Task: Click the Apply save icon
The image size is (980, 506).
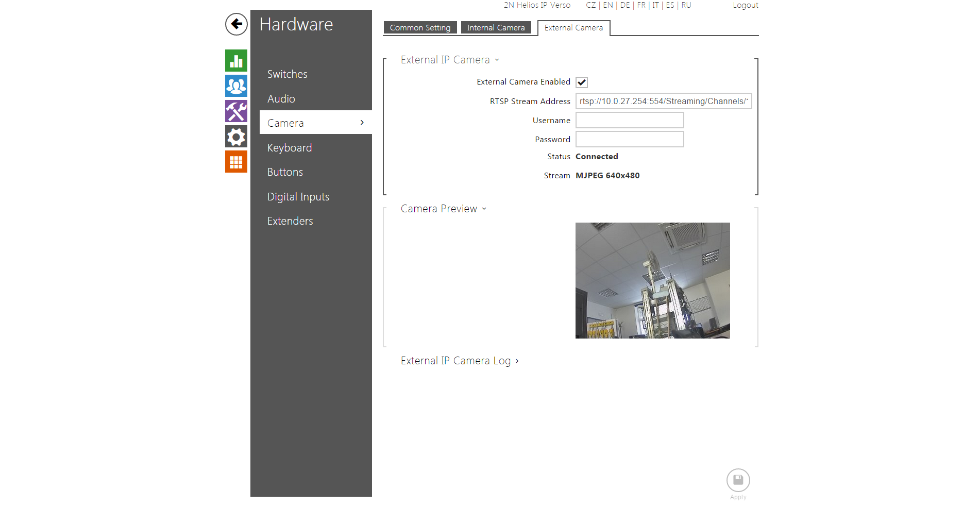Action: [738, 480]
